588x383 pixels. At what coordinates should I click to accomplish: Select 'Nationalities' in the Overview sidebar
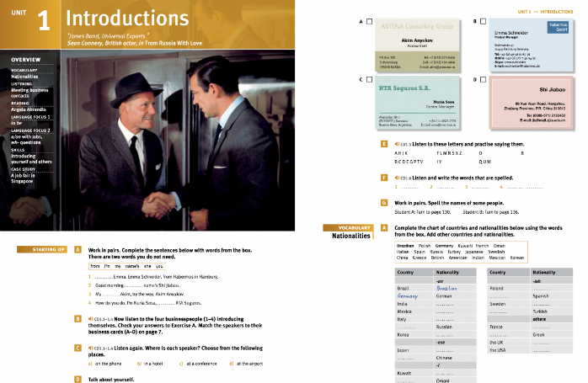pyautogui.click(x=25, y=77)
